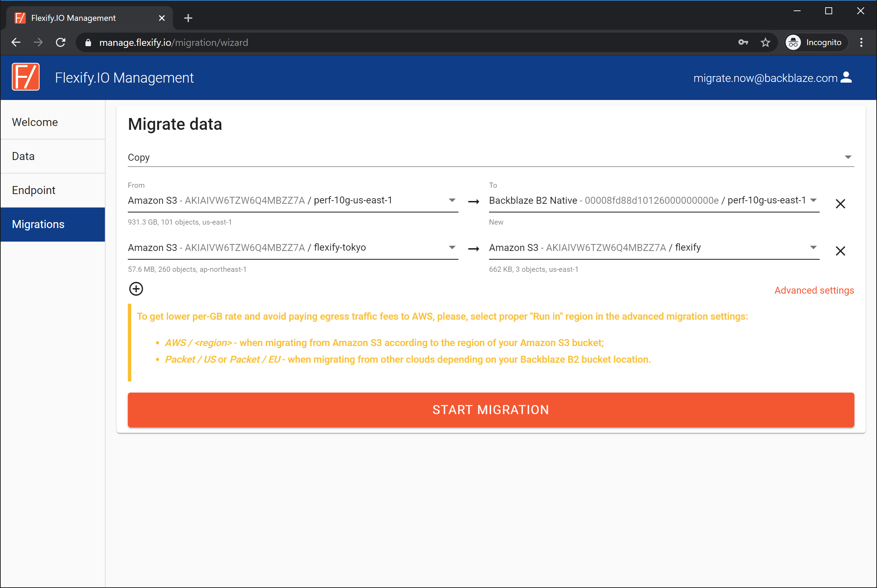This screenshot has height=588, width=877.
Task: Open the user account profile icon
Action: pos(846,77)
